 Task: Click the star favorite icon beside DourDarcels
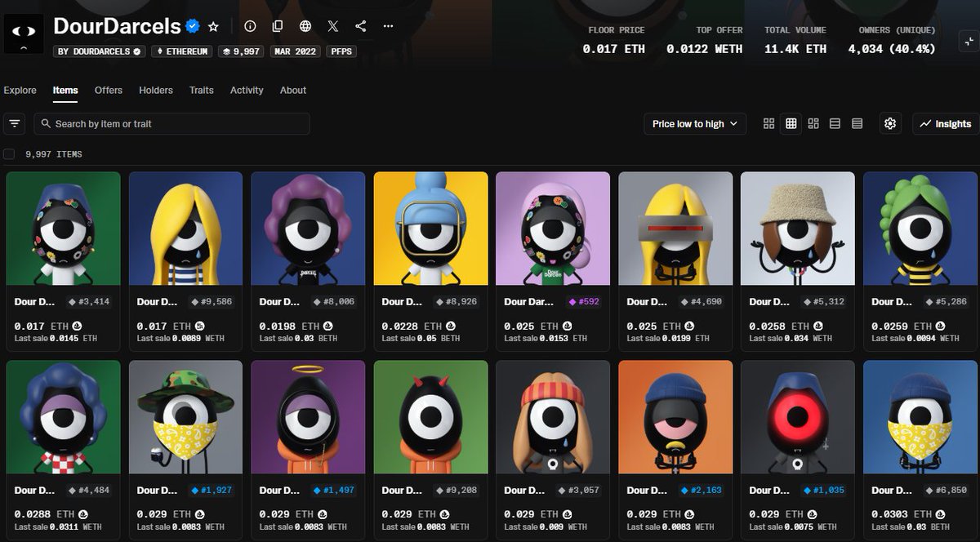213,26
